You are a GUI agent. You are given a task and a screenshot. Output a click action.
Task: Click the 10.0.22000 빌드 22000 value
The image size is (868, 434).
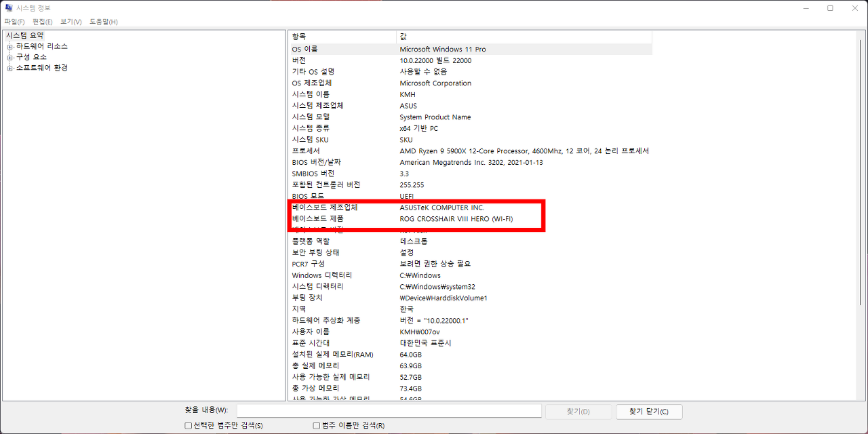(435, 60)
